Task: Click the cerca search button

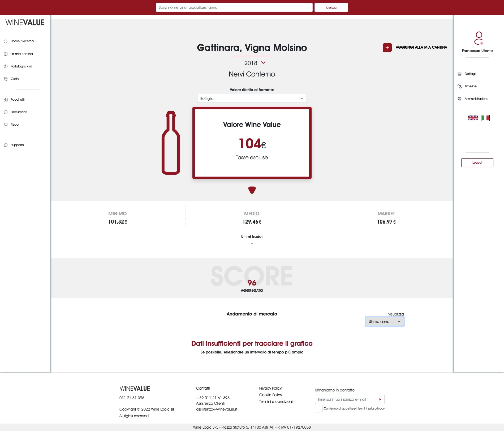Action: [x=331, y=7]
